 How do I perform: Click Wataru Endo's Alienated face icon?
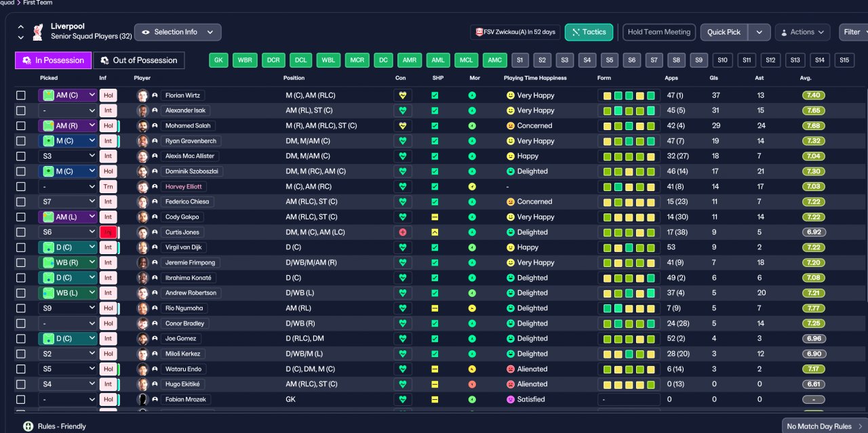coord(511,369)
